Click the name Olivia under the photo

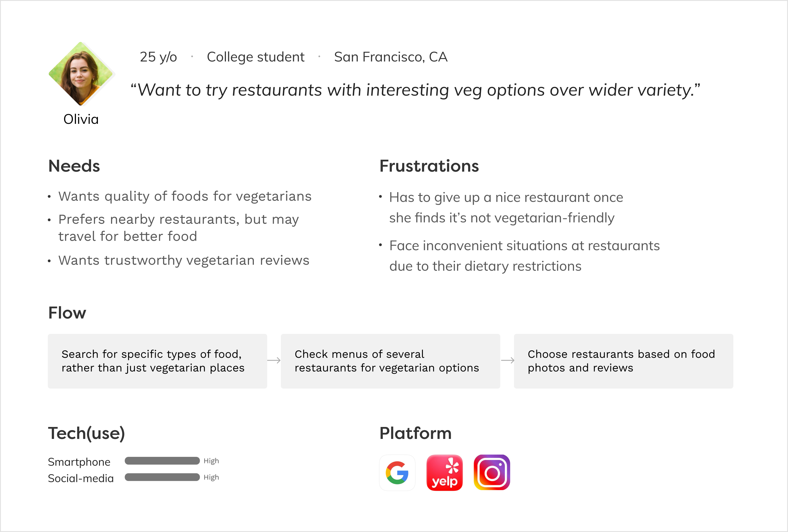81,119
